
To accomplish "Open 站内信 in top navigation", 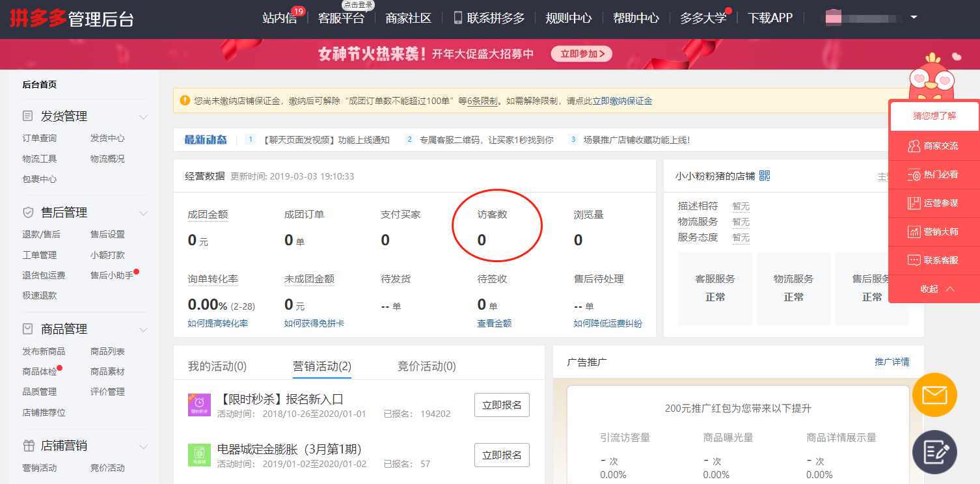I will [280, 18].
